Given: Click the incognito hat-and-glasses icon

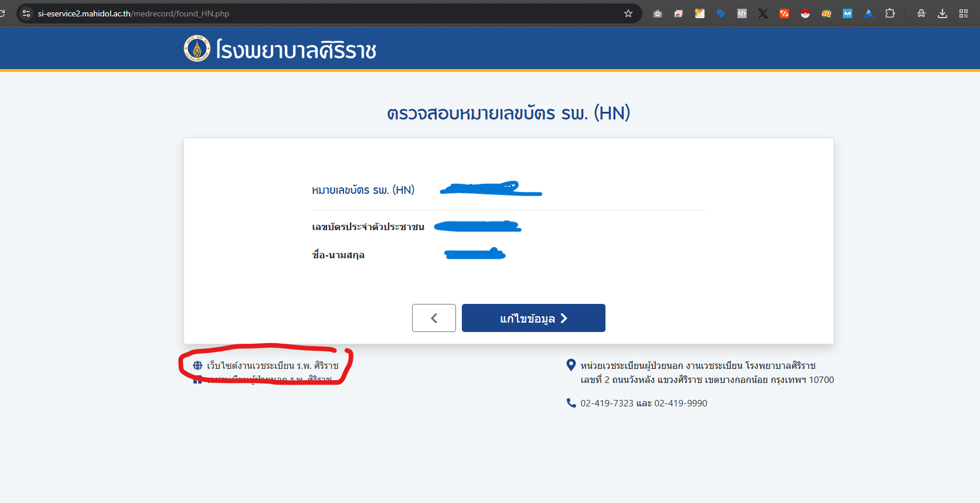Looking at the screenshot, I should pos(921,13).
